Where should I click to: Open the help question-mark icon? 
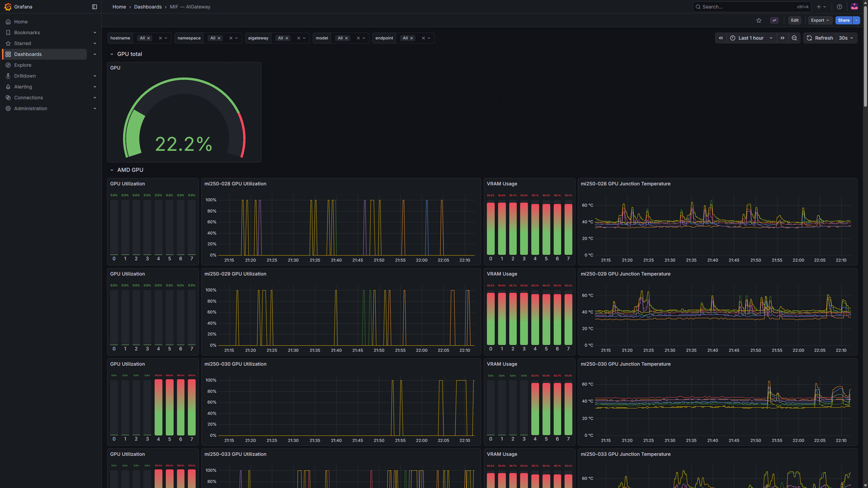pyautogui.click(x=840, y=7)
